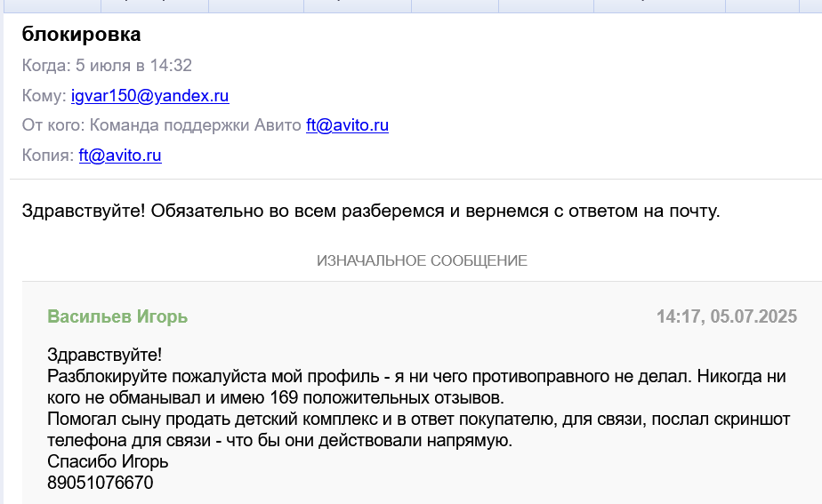
Task: Click the От кого: field label
Action: tap(53, 125)
